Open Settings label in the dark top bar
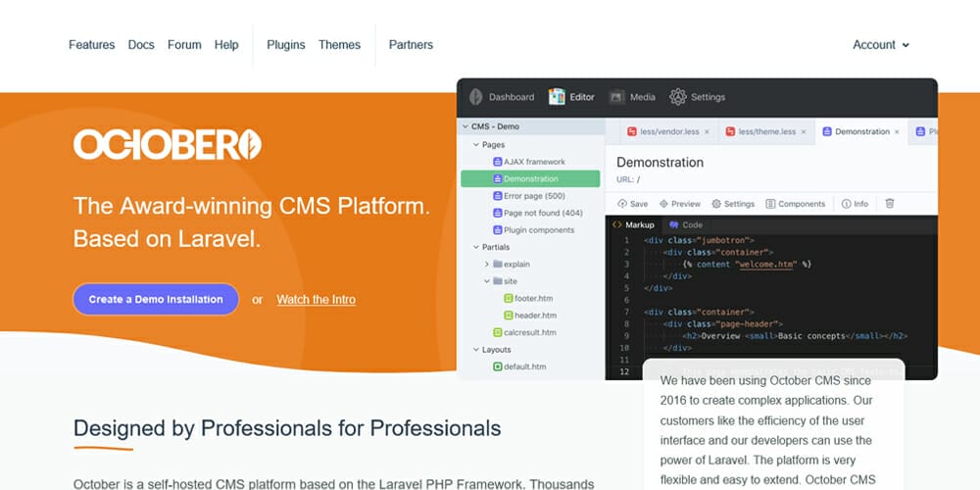The image size is (980, 490). point(709,97)
